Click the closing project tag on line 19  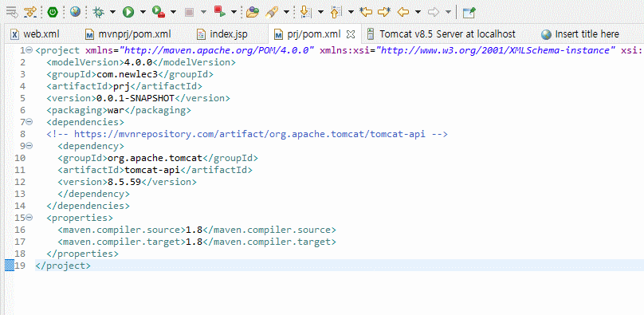pos(63,266)
